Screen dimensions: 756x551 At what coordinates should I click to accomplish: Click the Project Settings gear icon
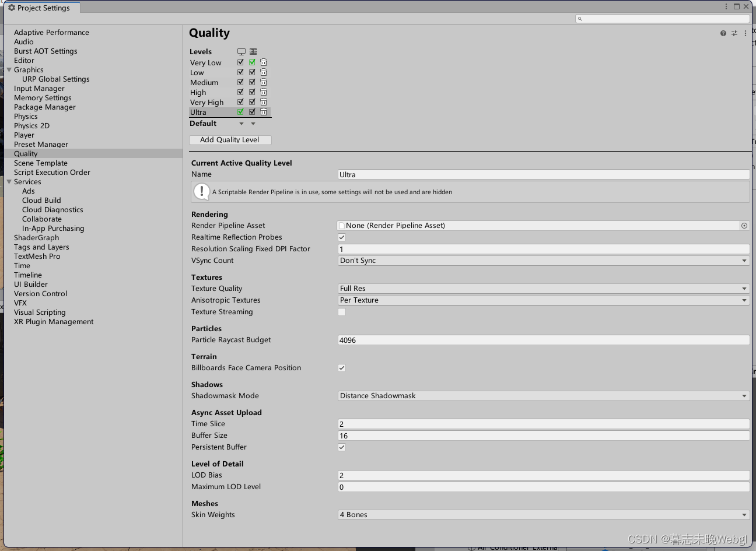(12, 8)
